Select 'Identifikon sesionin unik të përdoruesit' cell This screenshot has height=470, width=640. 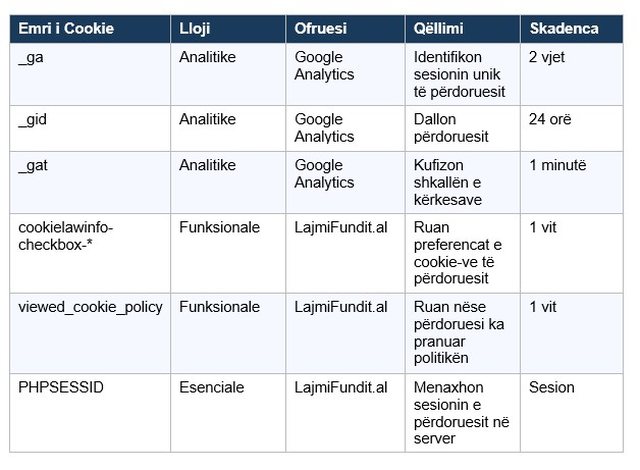click(463, 74)
